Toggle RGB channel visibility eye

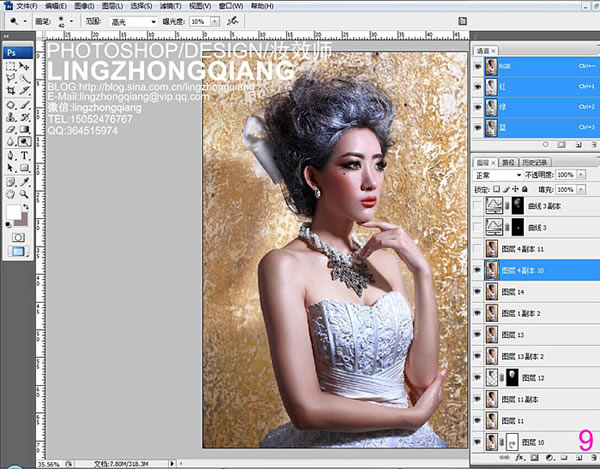(478, 67)
